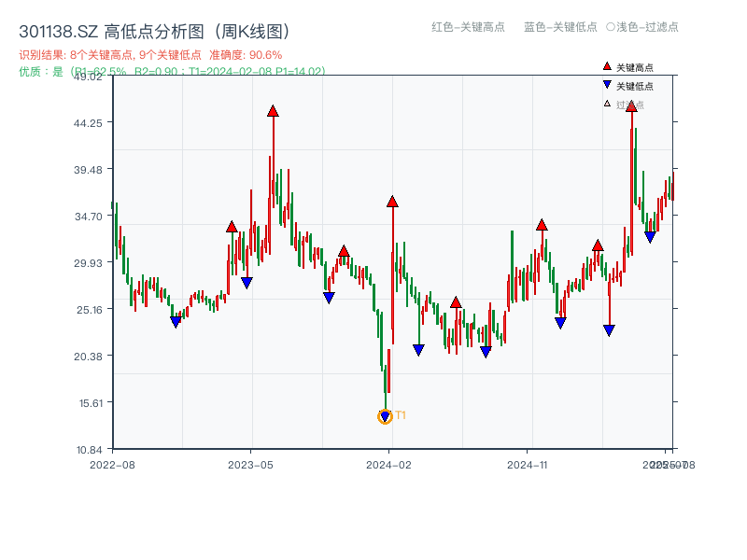Image resolution: width=747 pixels, height=560 pixels.
Task: Click the red triangle above the 2023 May price peak
Action: coord(272,110)
